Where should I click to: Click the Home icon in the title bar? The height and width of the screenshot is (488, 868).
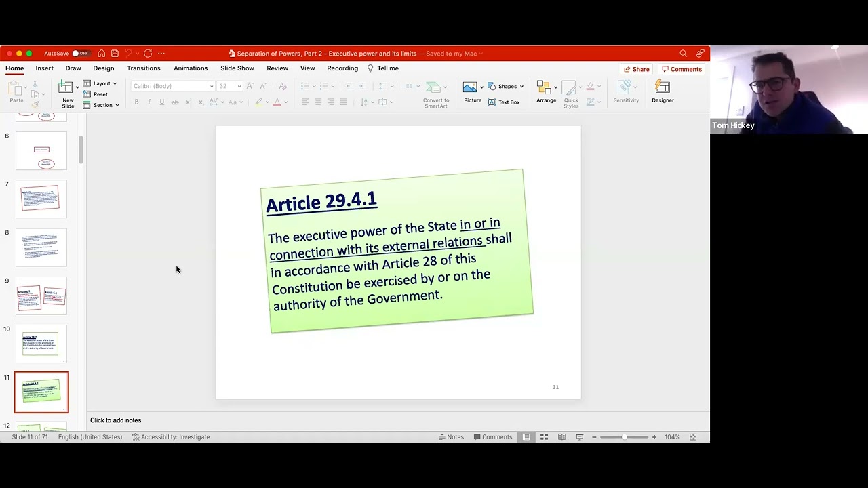coord(101,54)
